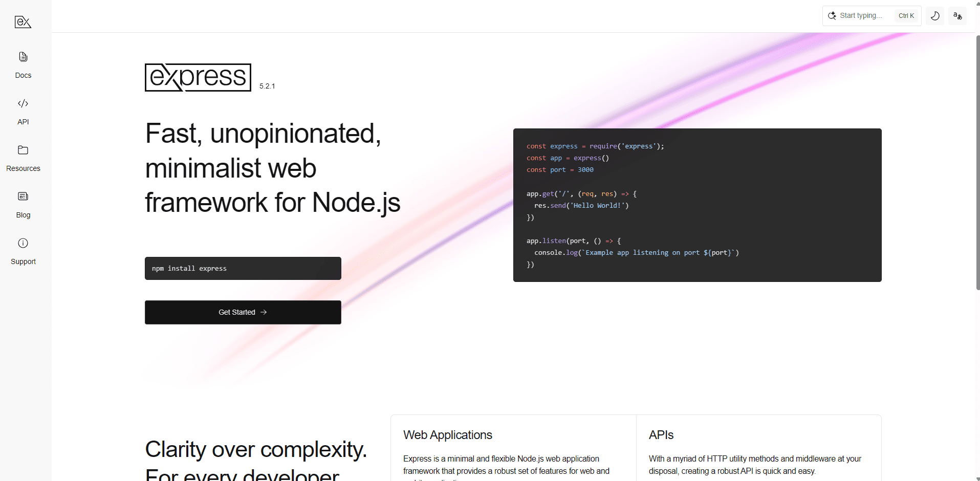Screen dimensions: 980x481
Task: Click the APIs card heading
Action: (x=661, y=435)
